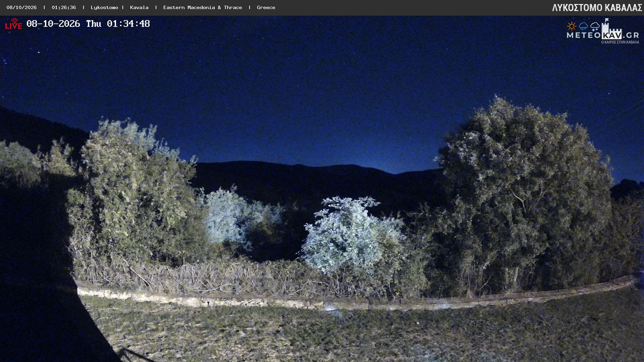Image resolution: width=644 pixels, height=362 pixels.
Task: Click the Greece label in the top bar
Action: pyautogui.click(x=266, y=7)
